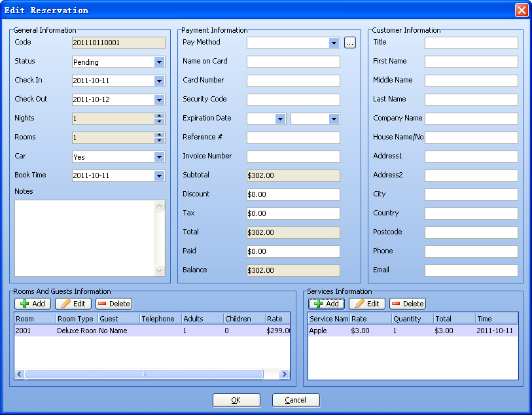Confirm the reservation with OK
The image size is (532, 415).
point(236,400)
